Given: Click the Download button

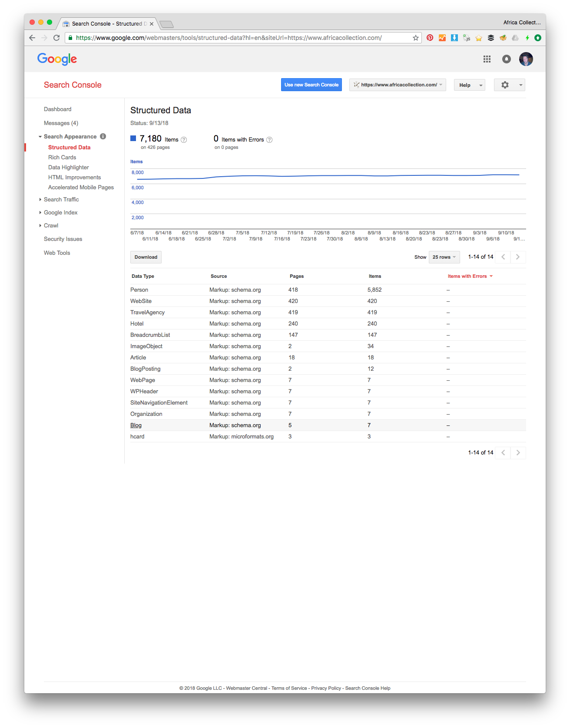Looking at the screenshot, I should coord(146,257).
